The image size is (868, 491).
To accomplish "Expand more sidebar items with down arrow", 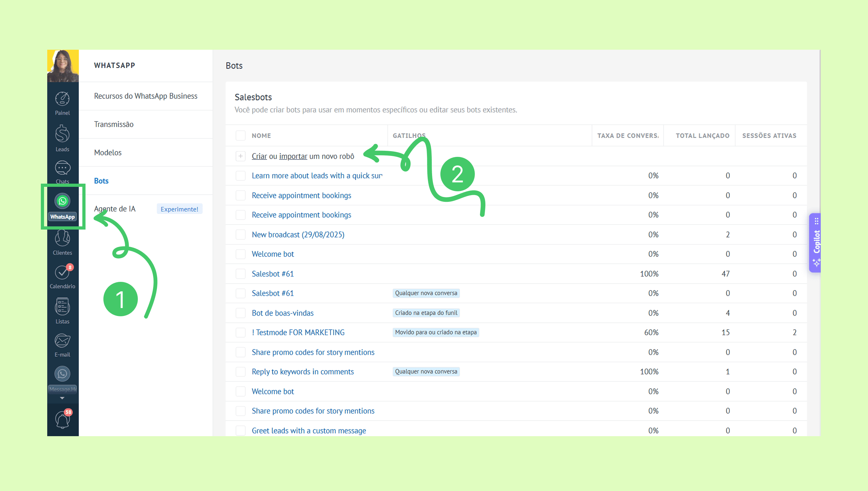I will [62, 398].
